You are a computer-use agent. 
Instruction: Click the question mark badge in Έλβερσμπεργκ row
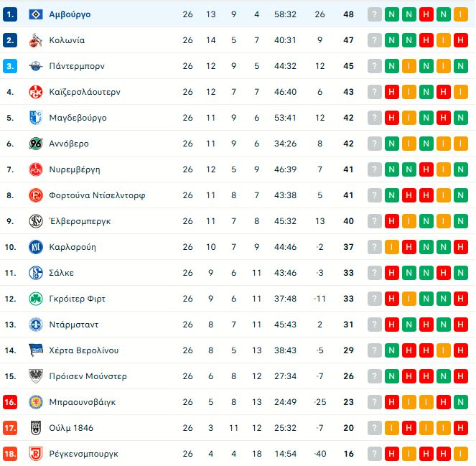[374, 221]
